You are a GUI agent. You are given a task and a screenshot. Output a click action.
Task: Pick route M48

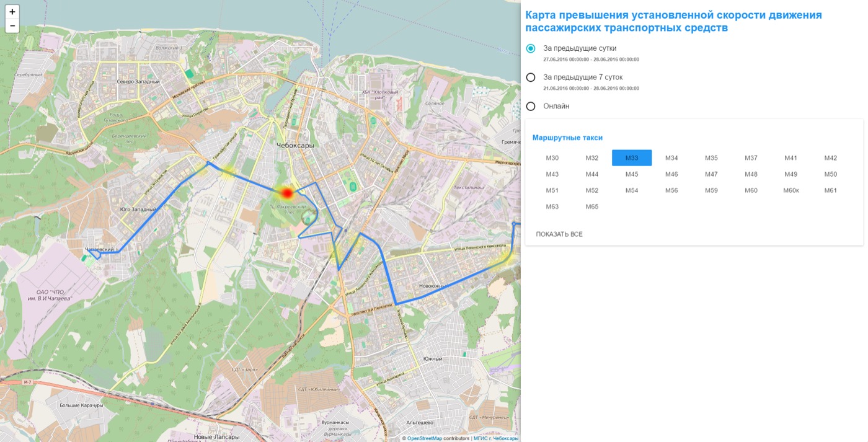(751, 174)
